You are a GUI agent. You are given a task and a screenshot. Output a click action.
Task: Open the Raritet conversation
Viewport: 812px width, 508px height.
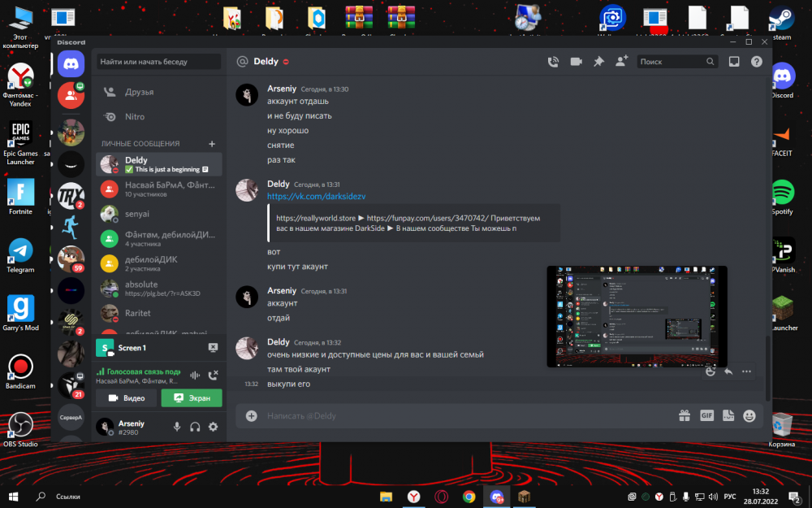tap(159, 313)
